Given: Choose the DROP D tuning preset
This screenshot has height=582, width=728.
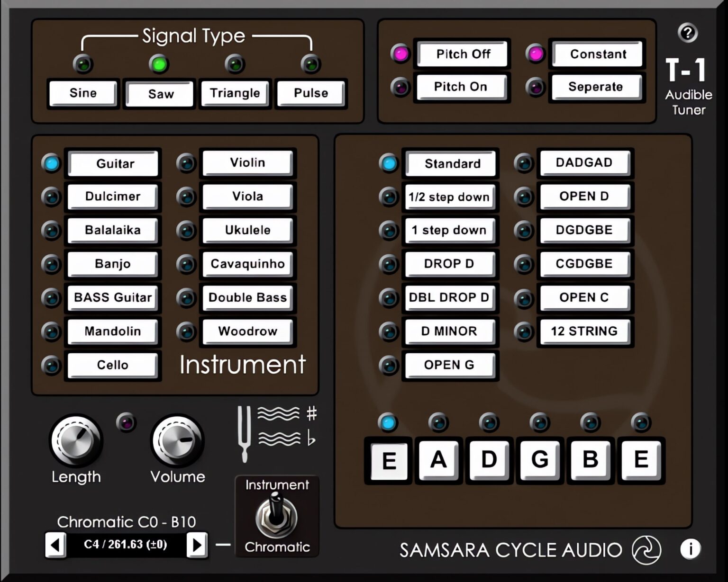Looking at the screenshot, I should [449, 264].
